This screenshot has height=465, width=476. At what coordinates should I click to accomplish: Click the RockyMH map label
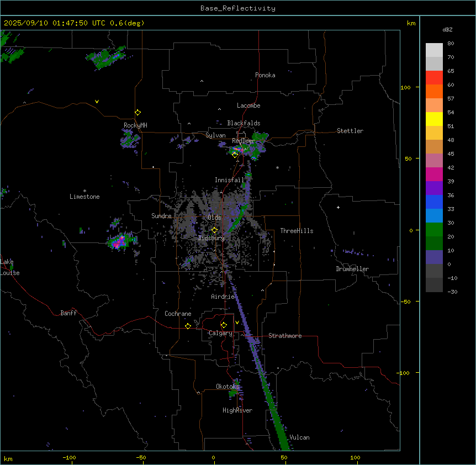coord(135,125)
